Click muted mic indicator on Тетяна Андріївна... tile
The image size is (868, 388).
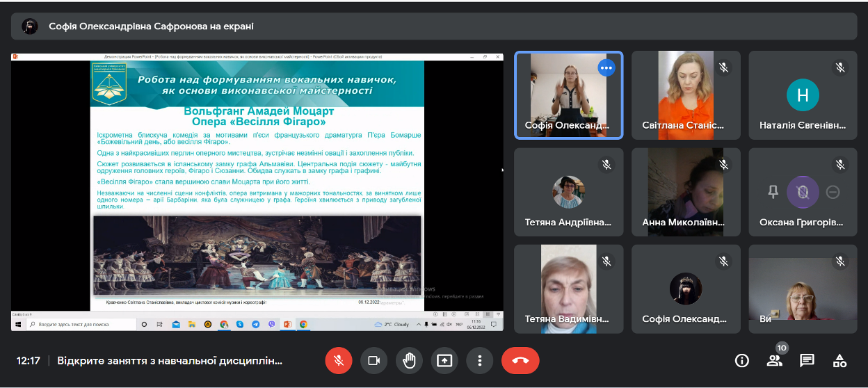(606, 164)
